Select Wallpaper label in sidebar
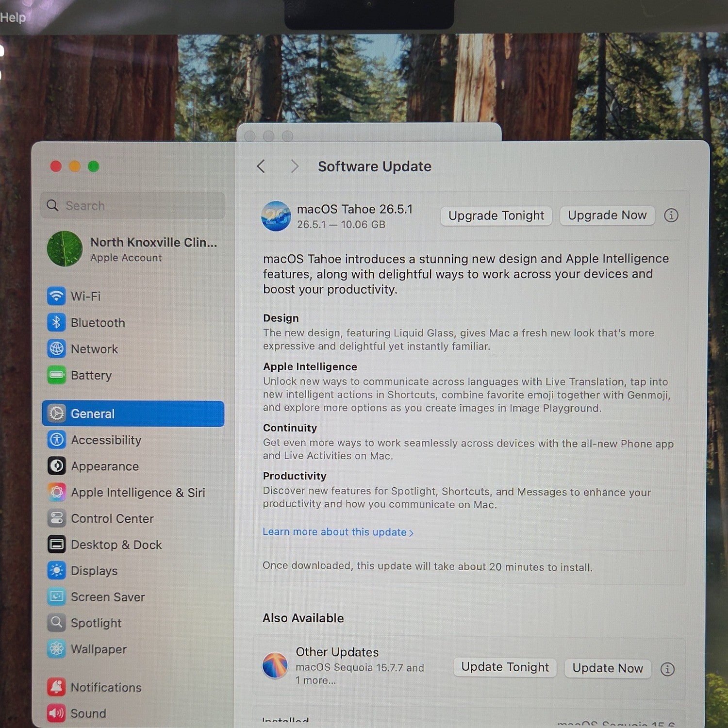 click(x=99, y=649)
